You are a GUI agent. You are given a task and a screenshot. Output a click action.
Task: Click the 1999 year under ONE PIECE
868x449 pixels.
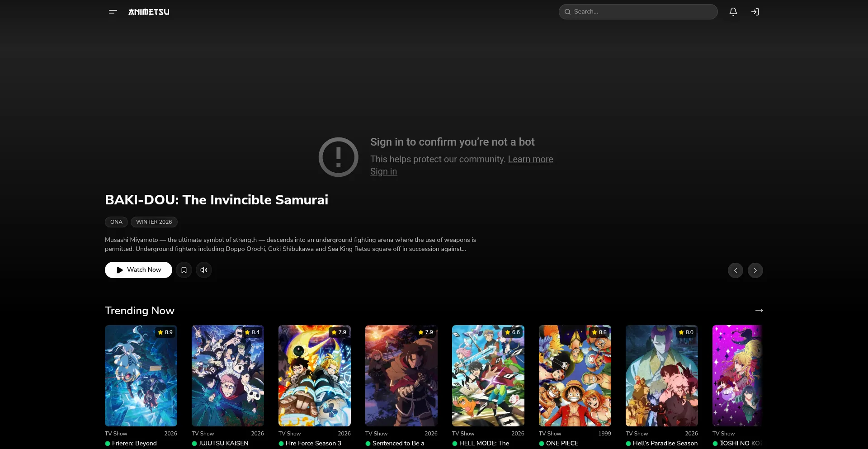click(604, 434)
